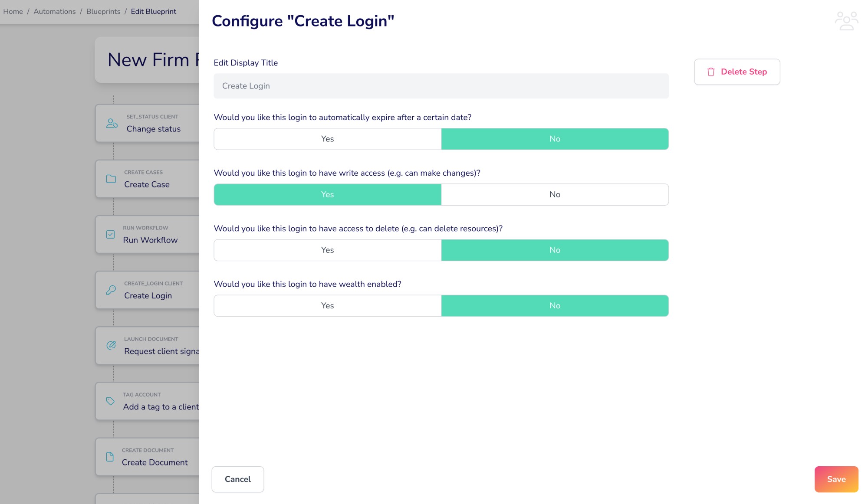
Task: Click the Run Workflow checkbox icon
Action: pos(111,234)
